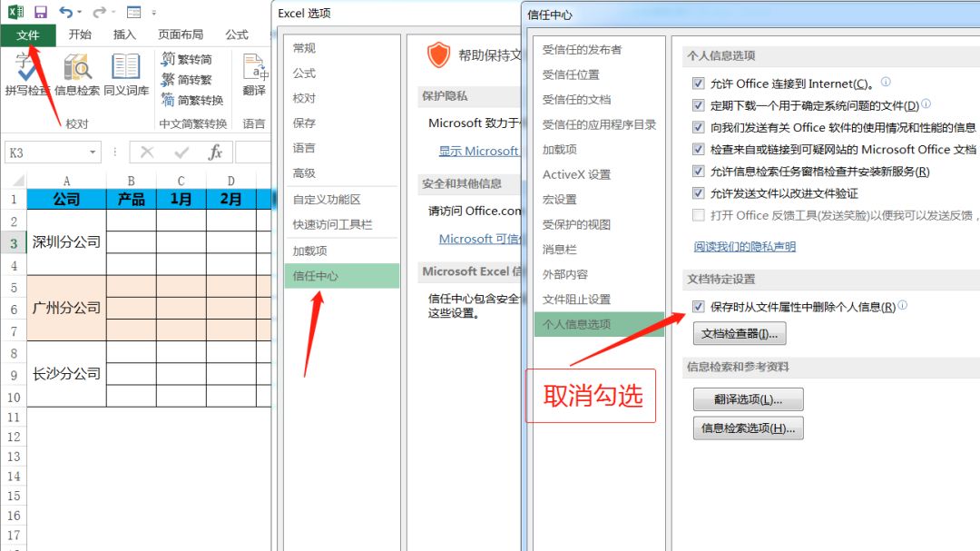Viewport: 980px width, 551px height.
Task: Click the Enter checkmark in formula bar
Action: point(181,152)
